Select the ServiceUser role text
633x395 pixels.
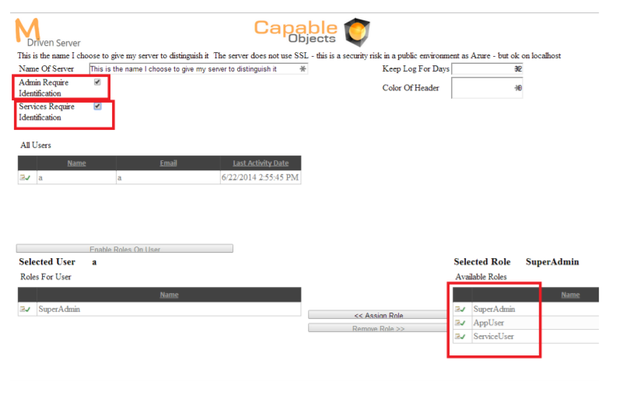pos(493,336)
